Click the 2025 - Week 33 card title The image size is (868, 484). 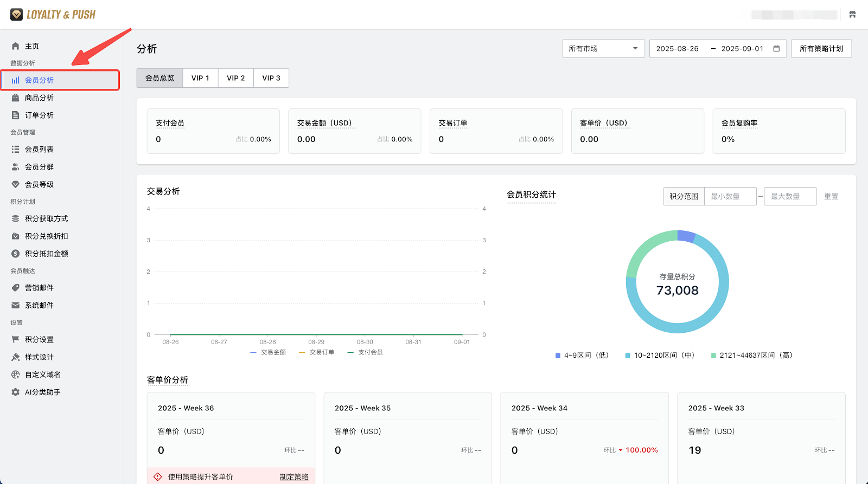(x=717, y=408)
